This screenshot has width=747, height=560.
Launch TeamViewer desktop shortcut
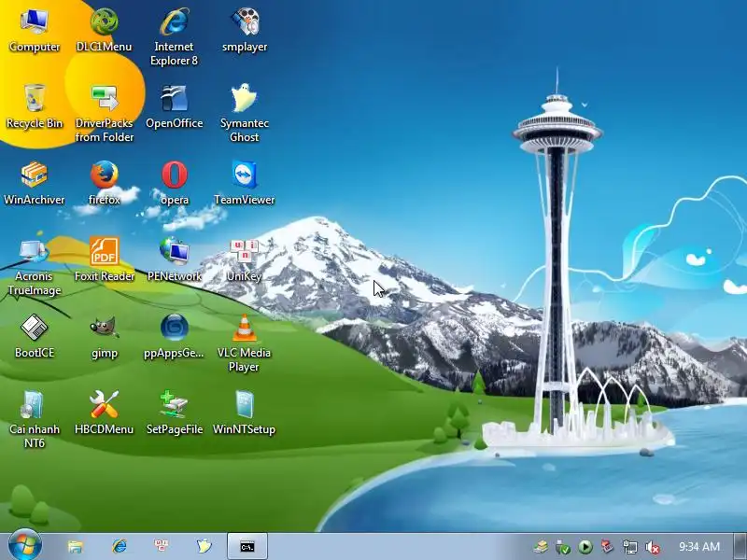point(245,183)
